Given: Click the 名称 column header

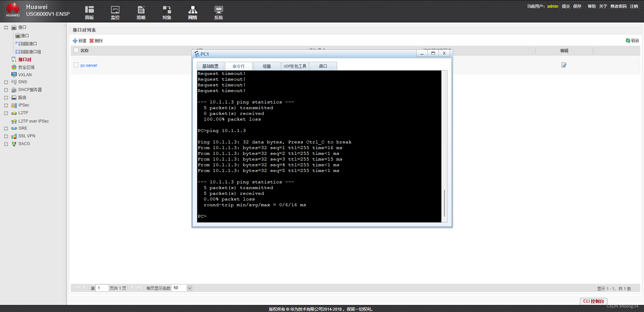Looking at the screenshot, I should click(x=85, y=51).
